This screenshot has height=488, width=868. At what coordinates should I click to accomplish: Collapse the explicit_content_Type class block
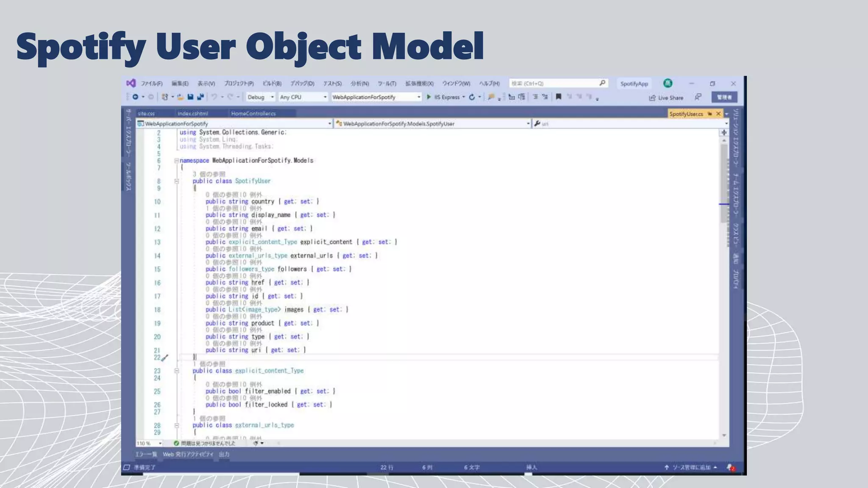pos(177,371)
